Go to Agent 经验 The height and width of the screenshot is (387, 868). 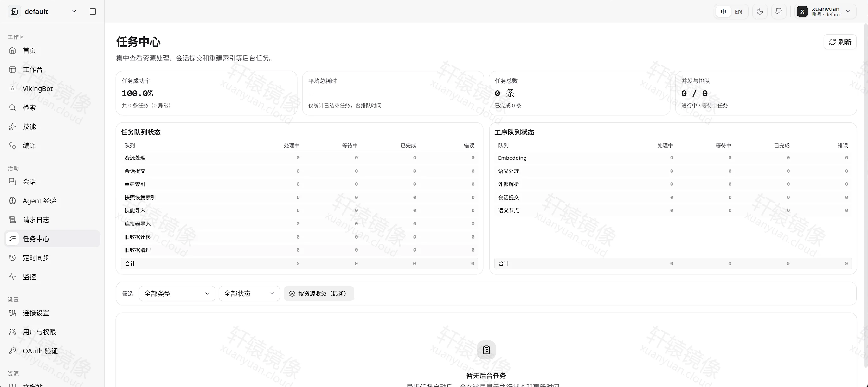(x=52, y=201)
